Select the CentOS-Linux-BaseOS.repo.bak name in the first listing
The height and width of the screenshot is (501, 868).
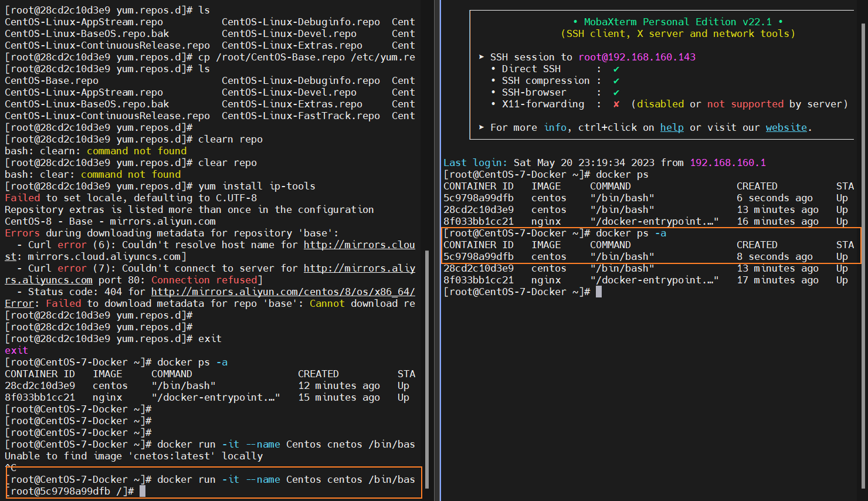point(87,33)
